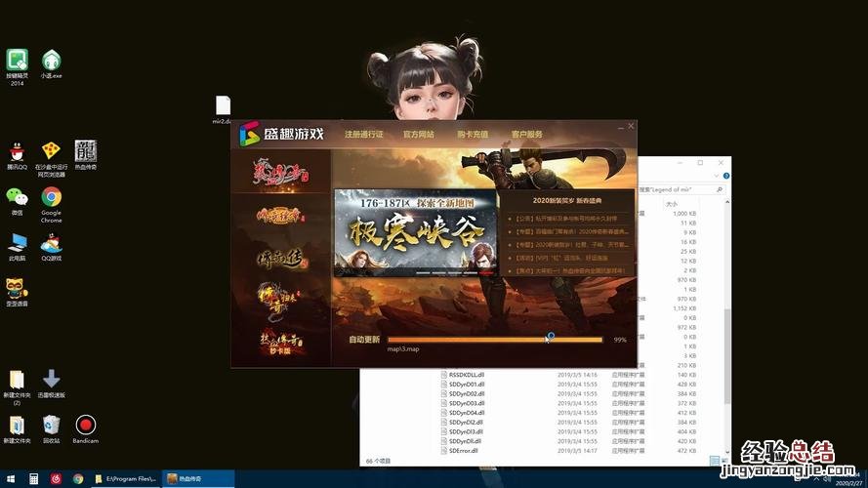Screen dimensions: 868x488
Task: Open the 注册通行证 menu item
Action: pyautogui.click(x=363, y=134)
